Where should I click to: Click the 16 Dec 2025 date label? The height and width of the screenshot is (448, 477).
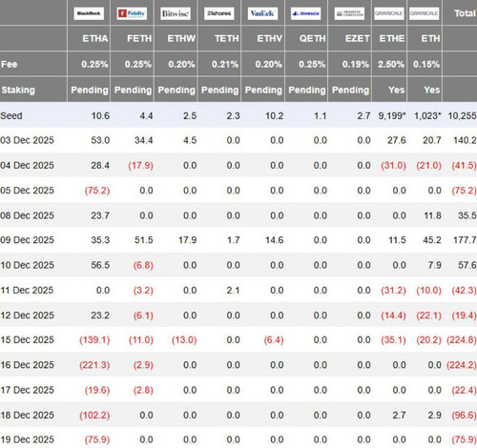point(27,365)
